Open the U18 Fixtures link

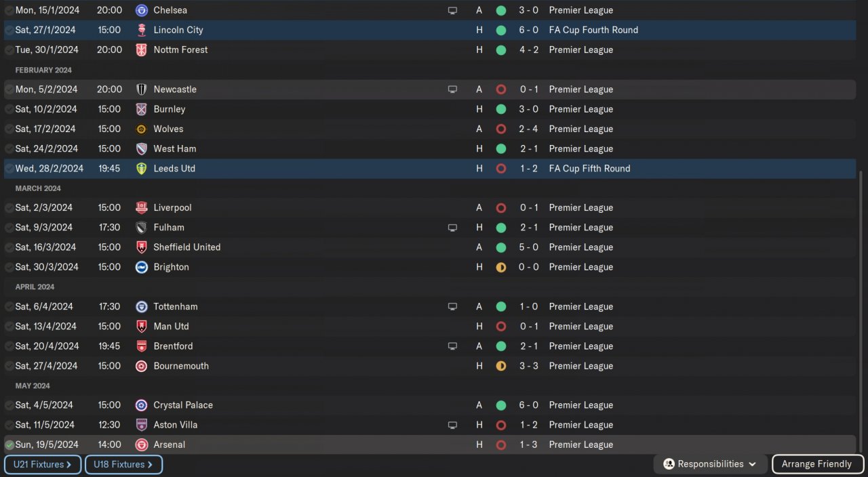[x=123, y=464]
